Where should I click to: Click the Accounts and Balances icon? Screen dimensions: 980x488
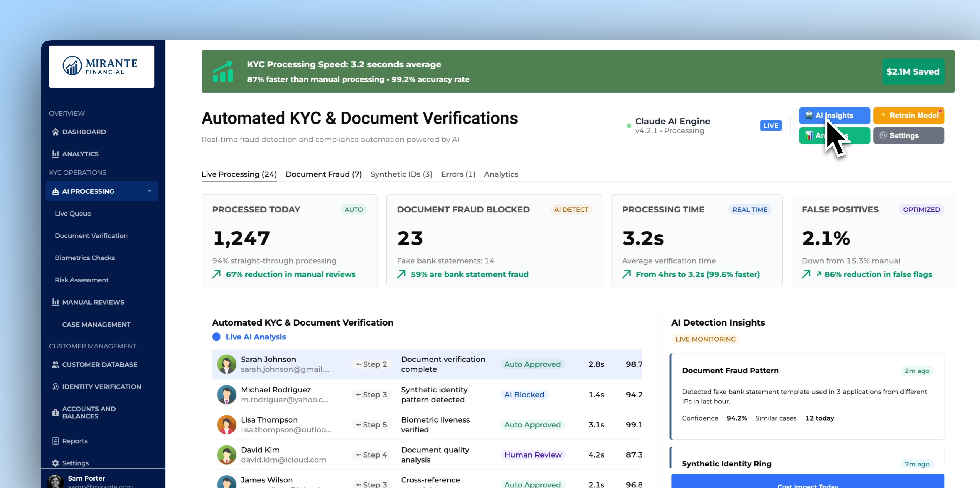click(56, 412)
